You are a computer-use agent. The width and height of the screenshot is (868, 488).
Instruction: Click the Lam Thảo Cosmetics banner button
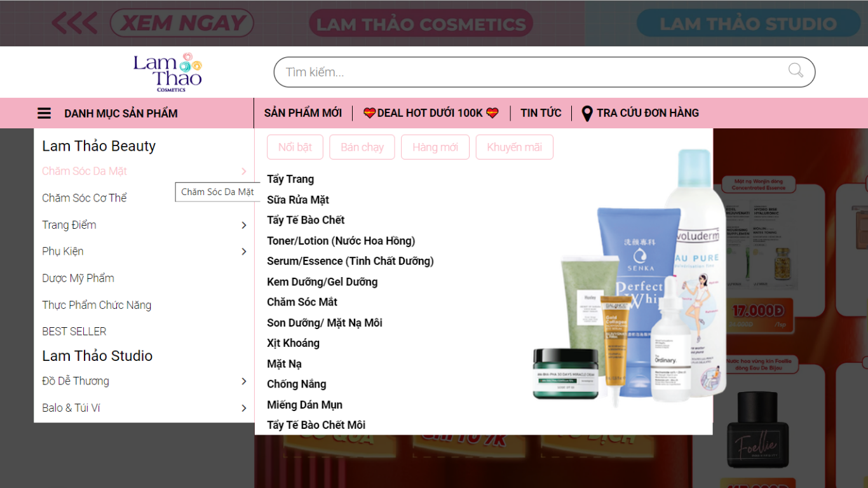[x=421, y=24]
